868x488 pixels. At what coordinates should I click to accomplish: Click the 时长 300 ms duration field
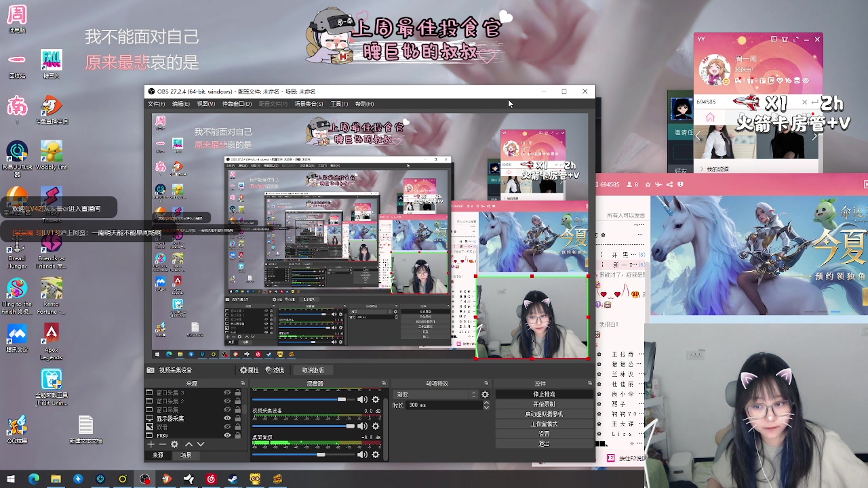(443, 405)
